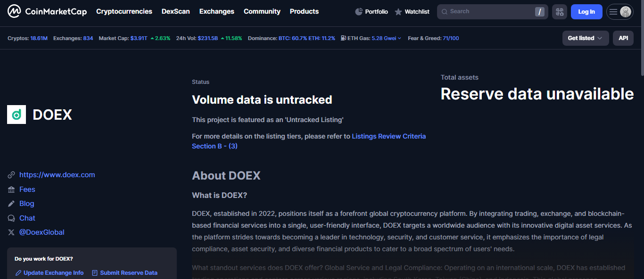Select the Fees link bank icon
Screen dimensions: 644x279
11,189
